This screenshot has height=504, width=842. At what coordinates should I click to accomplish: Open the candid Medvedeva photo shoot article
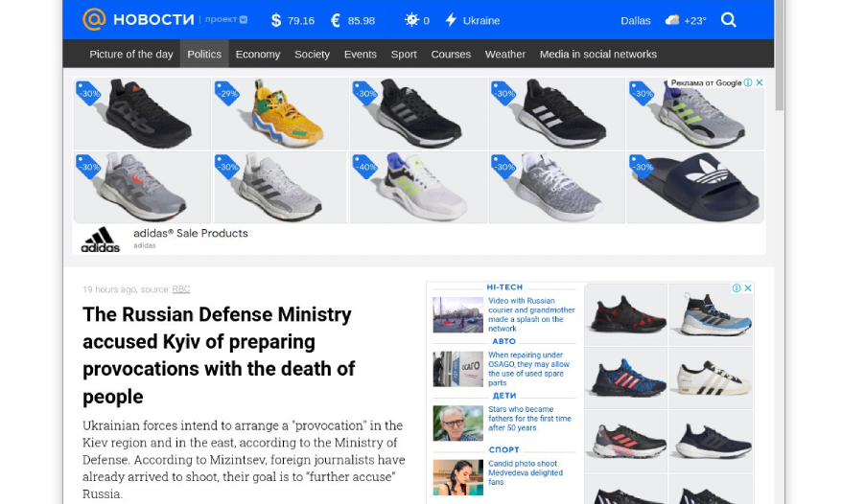pyautogui.click(x=525, y=472)
